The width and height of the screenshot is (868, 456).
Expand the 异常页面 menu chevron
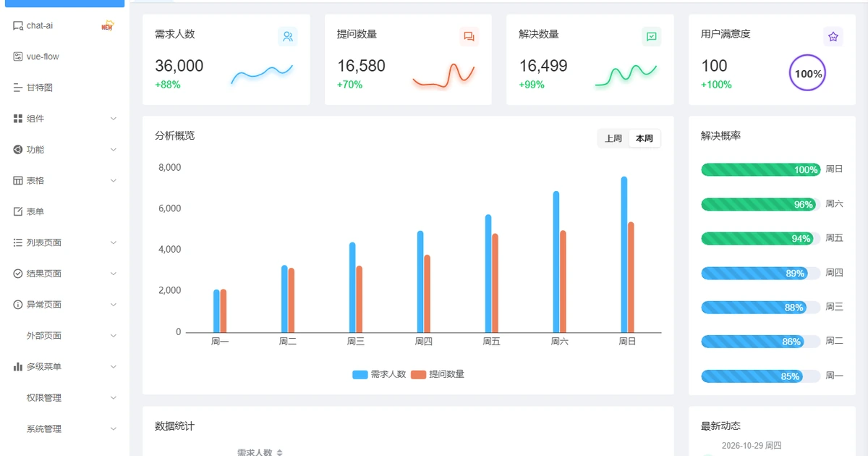(114, 305)
